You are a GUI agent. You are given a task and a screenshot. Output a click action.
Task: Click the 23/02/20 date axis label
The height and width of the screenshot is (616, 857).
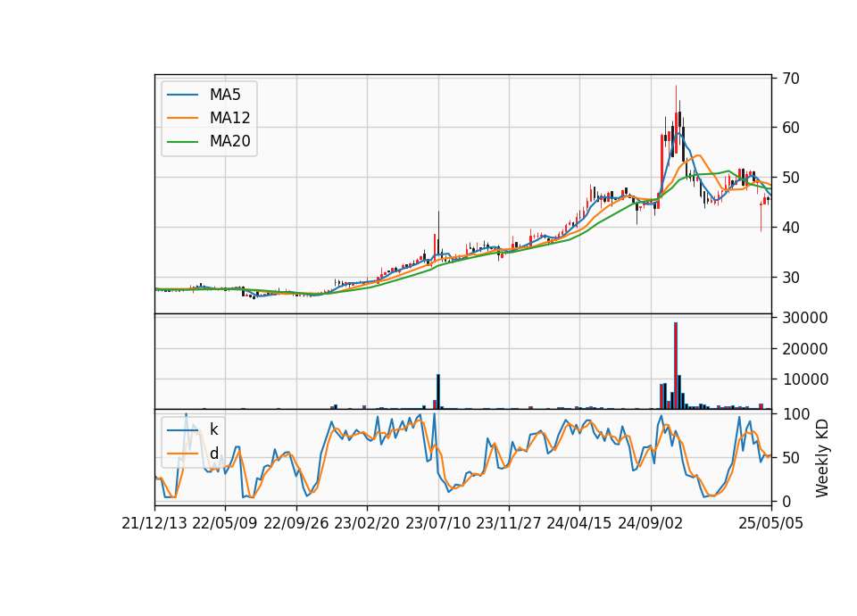point(367,523)
